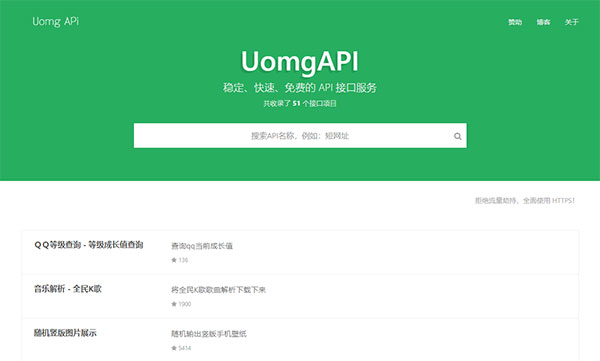The image size is (600, 361).
Task: Click the HTTPS notice text on right
Action: (525, 200)
